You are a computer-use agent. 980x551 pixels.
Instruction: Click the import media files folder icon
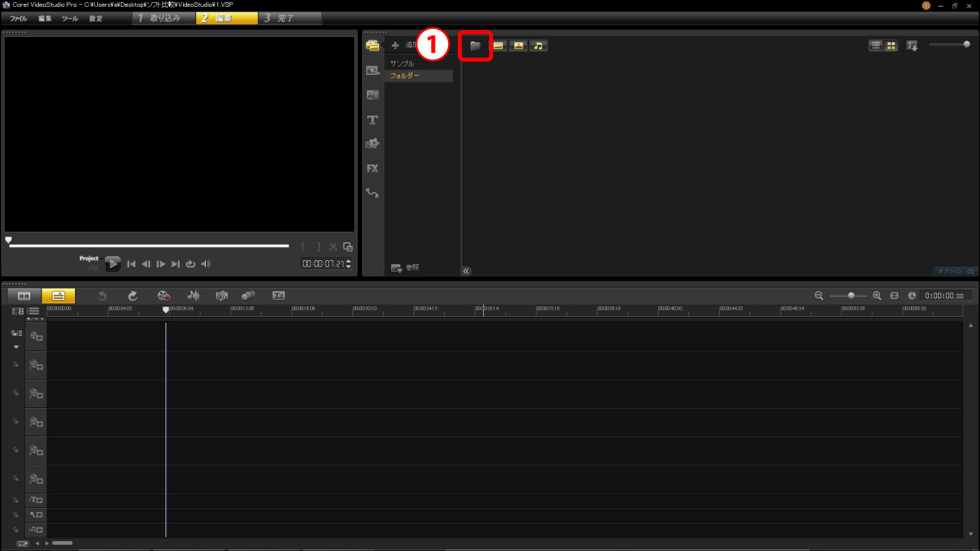coord(475,46)
